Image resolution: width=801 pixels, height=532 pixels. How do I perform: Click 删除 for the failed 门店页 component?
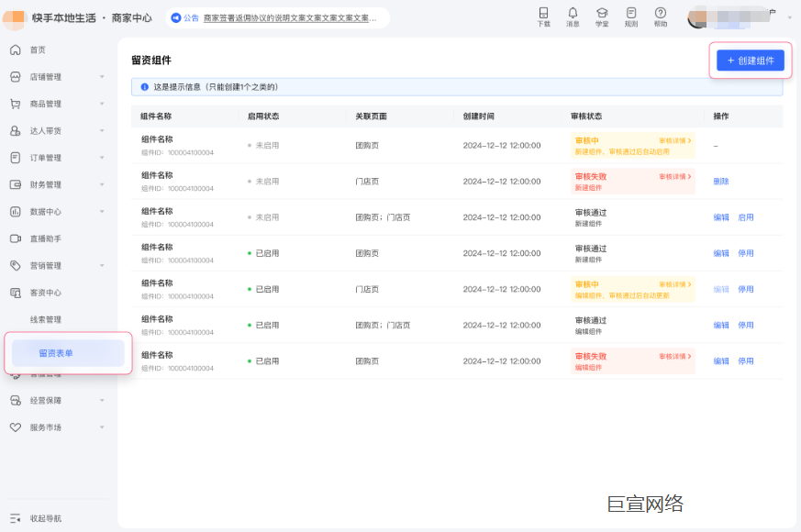click(x=721, y=182)
